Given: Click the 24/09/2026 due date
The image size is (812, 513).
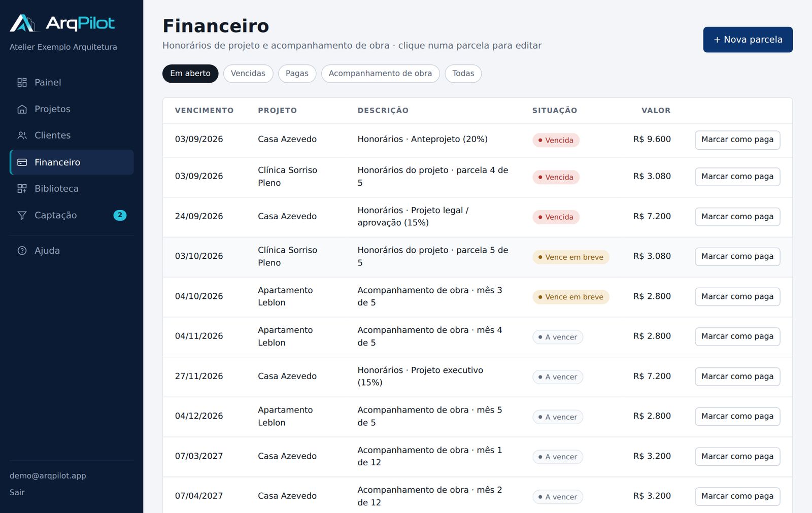Looking at the screenshot, I should [199, 216].
